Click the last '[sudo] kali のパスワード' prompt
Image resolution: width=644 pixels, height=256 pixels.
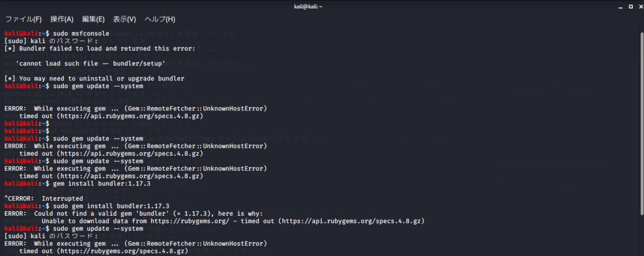[51, 236]
